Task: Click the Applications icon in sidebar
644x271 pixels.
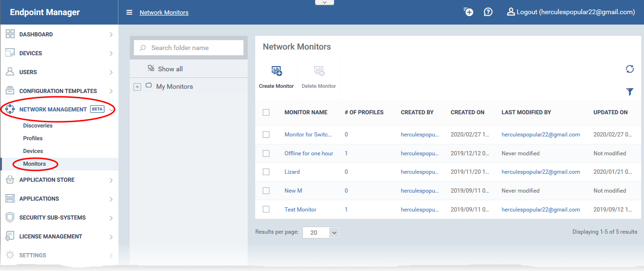Action: 10,199
